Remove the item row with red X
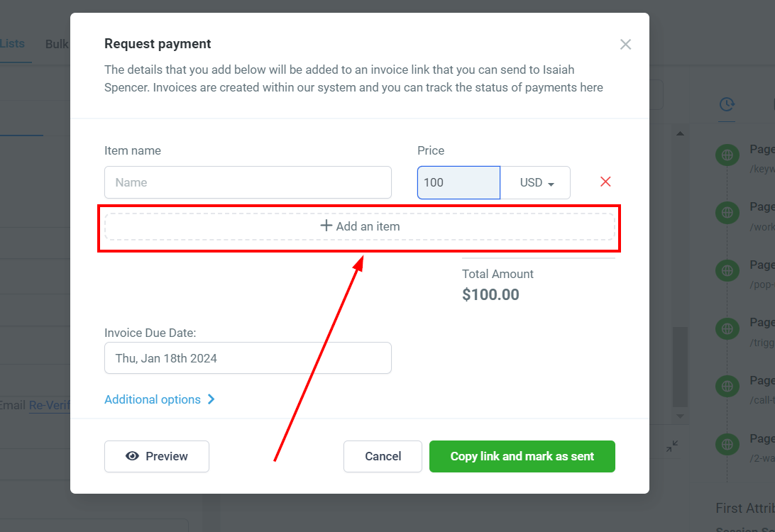 pos(605,182)
